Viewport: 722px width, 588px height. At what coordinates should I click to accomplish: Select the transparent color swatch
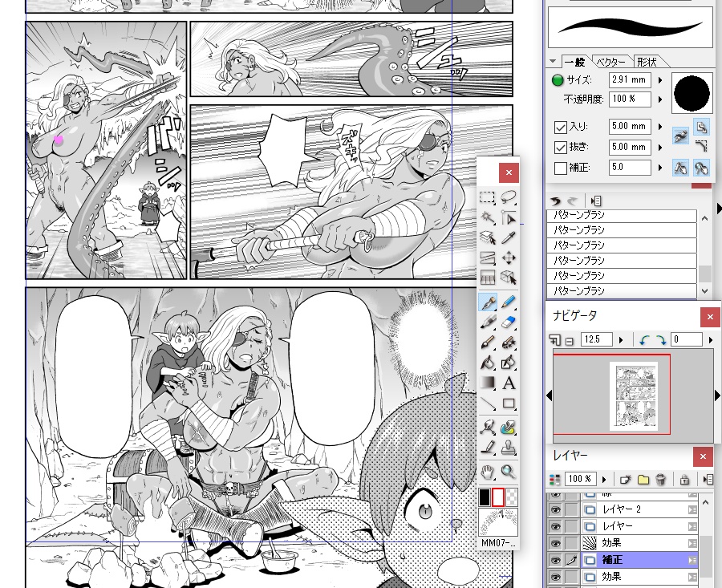[512, 497]
